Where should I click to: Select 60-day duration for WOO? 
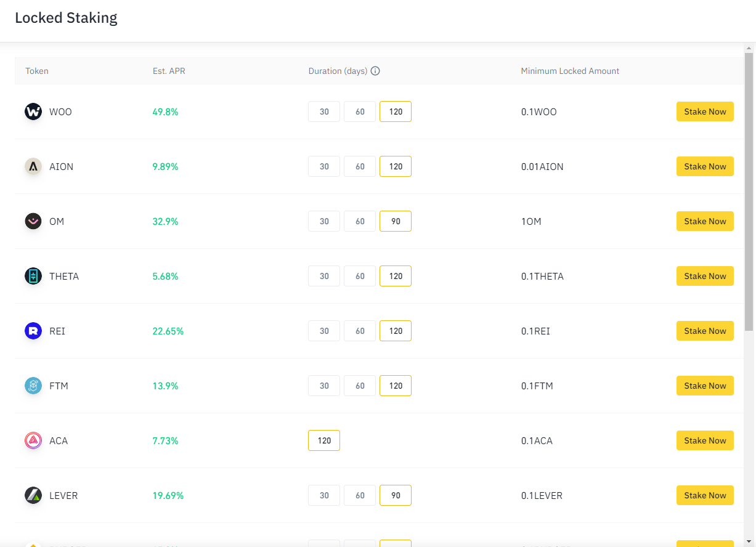pyautogui.click(x=360, y=111)
